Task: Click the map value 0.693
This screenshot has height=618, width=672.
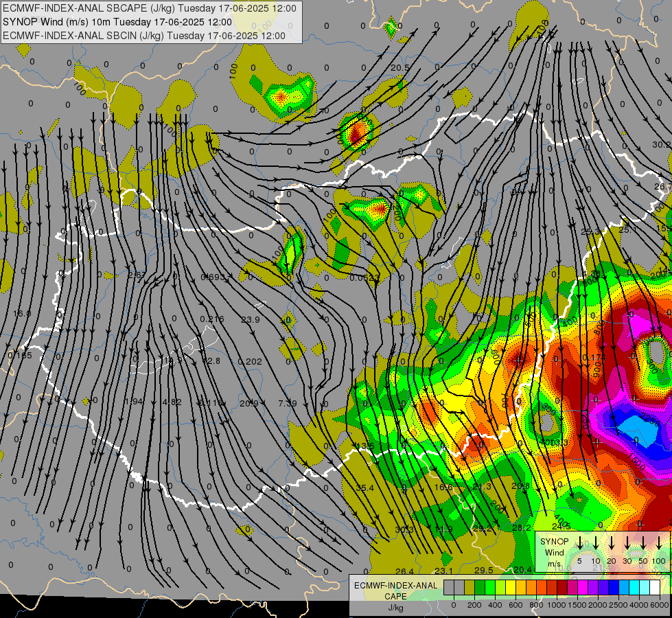Action: point(213,277)
